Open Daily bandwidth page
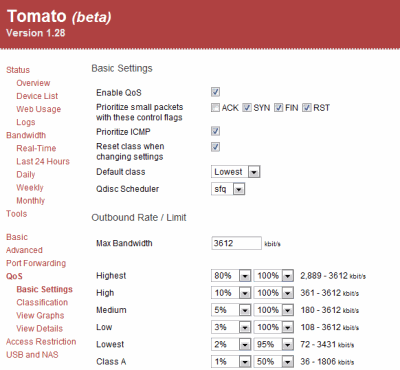The image size is (400, 370). 26,175
